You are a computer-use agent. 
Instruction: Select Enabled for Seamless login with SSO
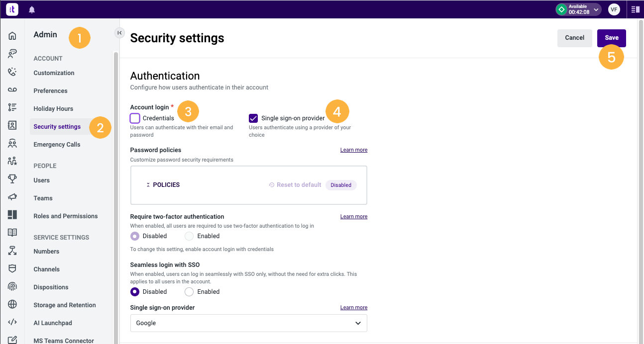pos(189,292)
